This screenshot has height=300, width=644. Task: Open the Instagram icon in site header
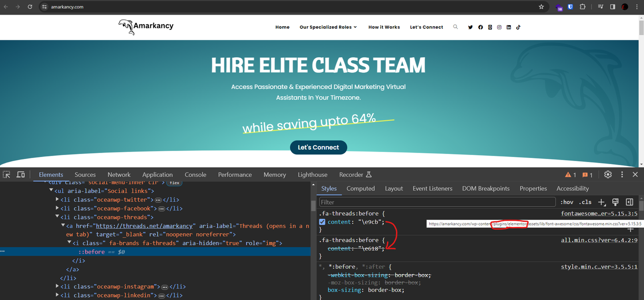tap(500, 27)
